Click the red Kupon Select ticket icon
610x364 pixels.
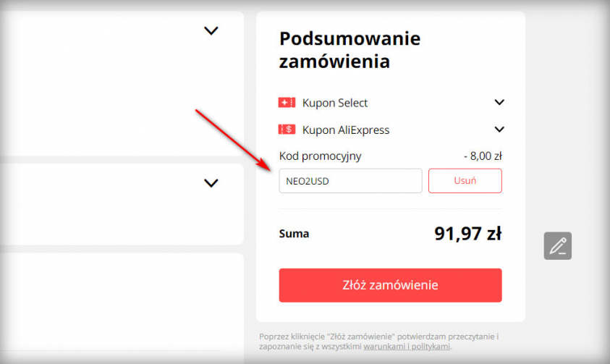[x=287, y=103]
